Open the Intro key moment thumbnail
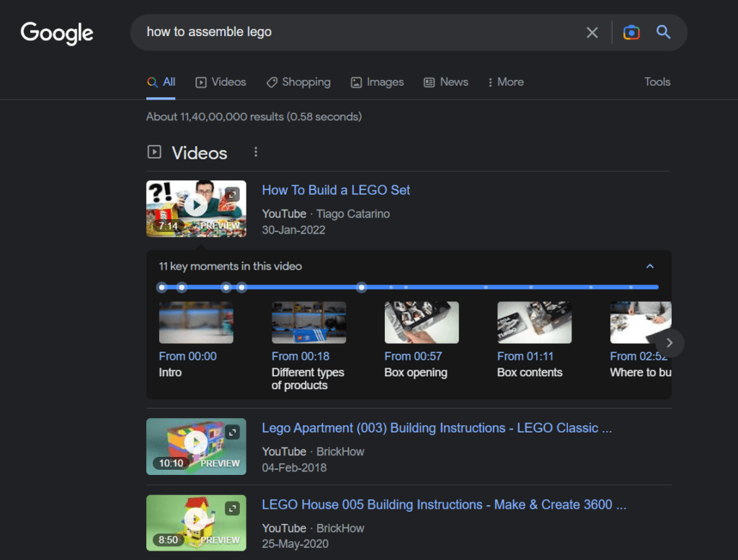 (x=196, y=322)
